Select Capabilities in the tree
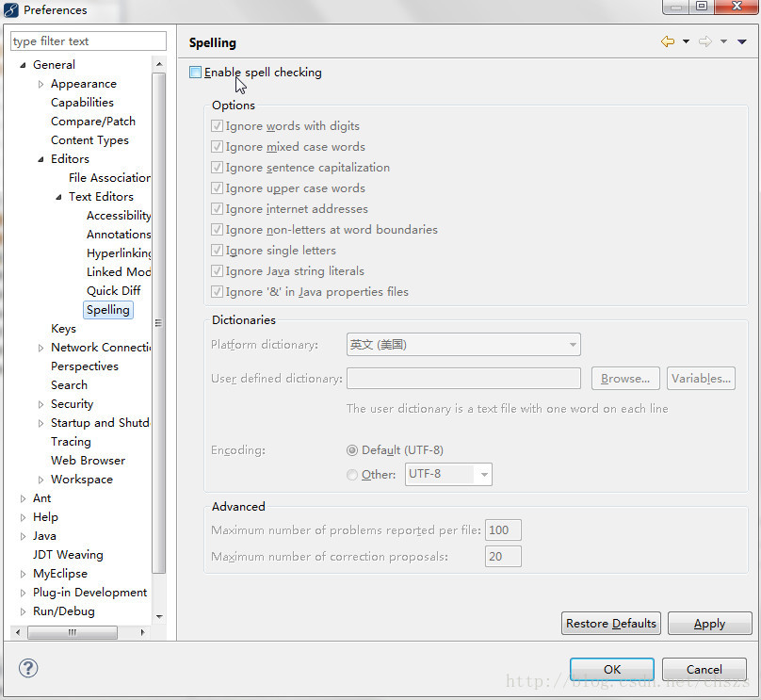 tap(82, 103)
